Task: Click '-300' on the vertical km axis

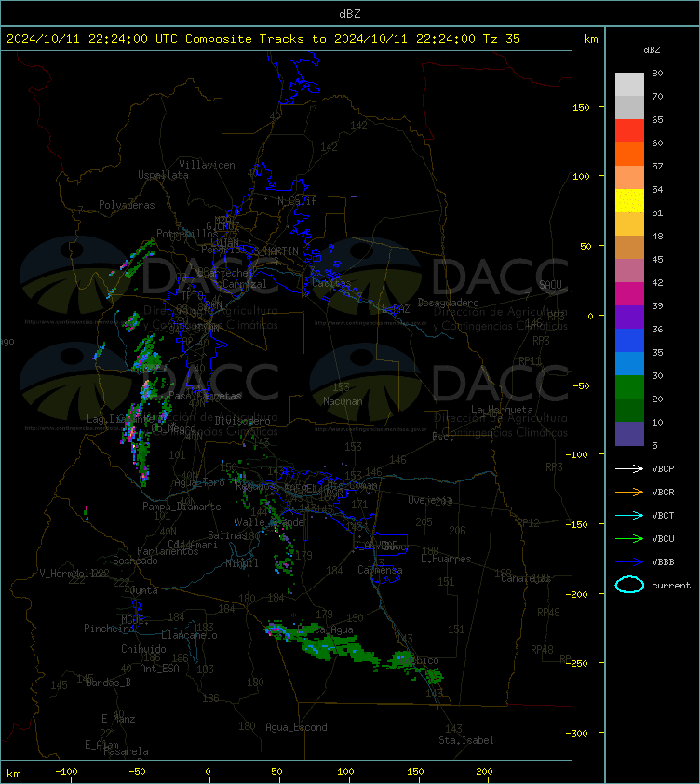Action: 576,733
